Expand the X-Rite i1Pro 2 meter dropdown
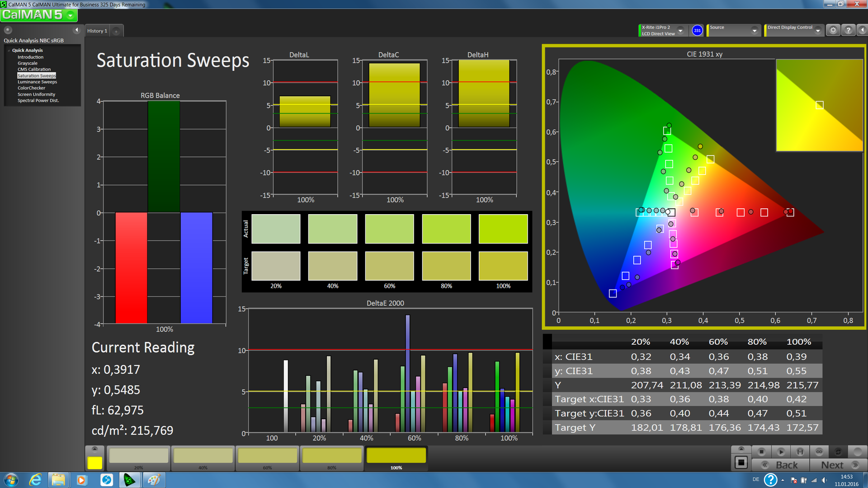Viewport: 868px width, 488px height. pos(680,30)
